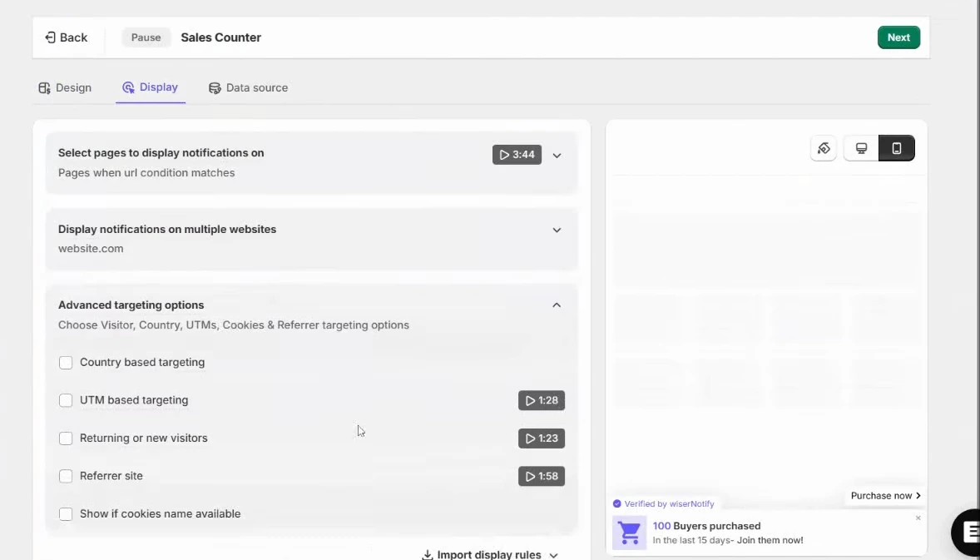The image size is (980, 560).
Task: Open the Data source tab
Action: [248, 88]
